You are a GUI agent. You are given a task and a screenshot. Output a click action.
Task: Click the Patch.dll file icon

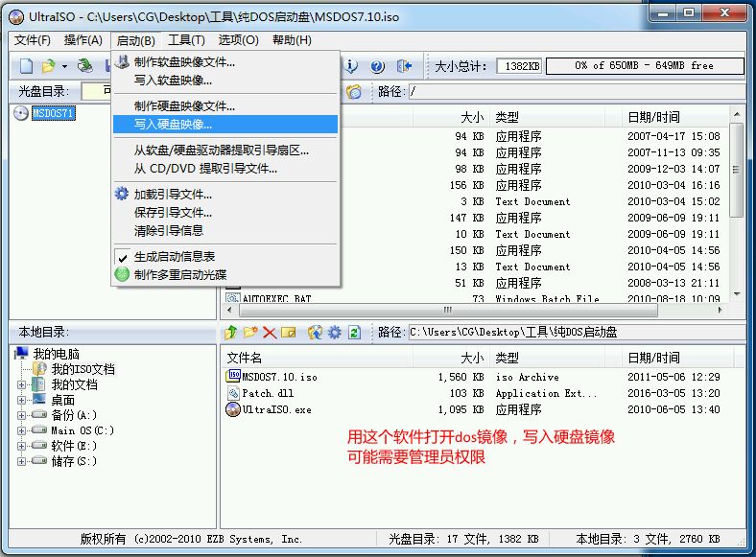(233, 393)
